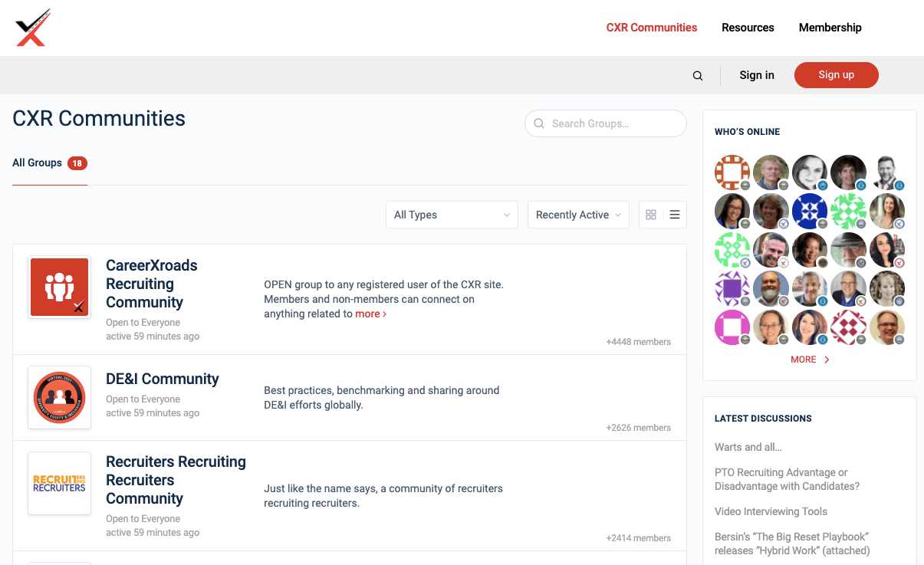Image resolution: width=924 pixels, height=565 pixels.
Task: Open DE&I Community title link
Action: pos(163,379)
